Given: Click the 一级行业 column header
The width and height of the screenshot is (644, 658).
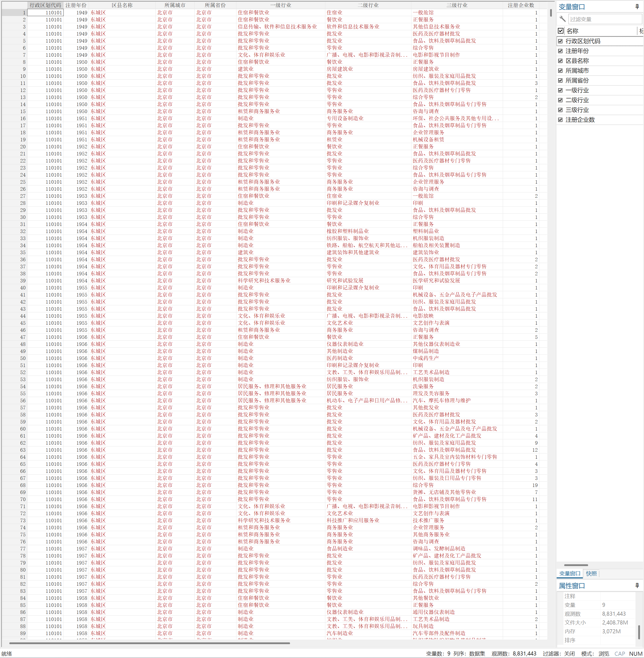Looking at the screenshot, I should coord(280,5).
